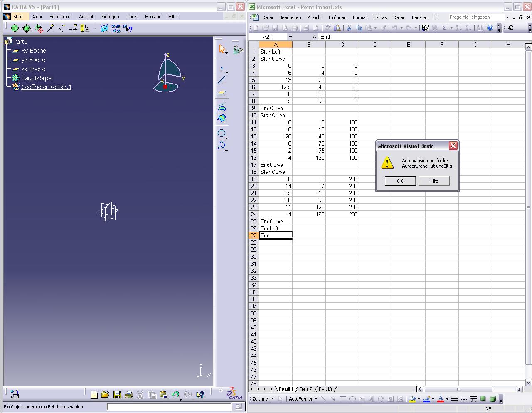
Task: Open the Fill color dropdown arrow
Action: pyautogui.click(x=419, y=399)
